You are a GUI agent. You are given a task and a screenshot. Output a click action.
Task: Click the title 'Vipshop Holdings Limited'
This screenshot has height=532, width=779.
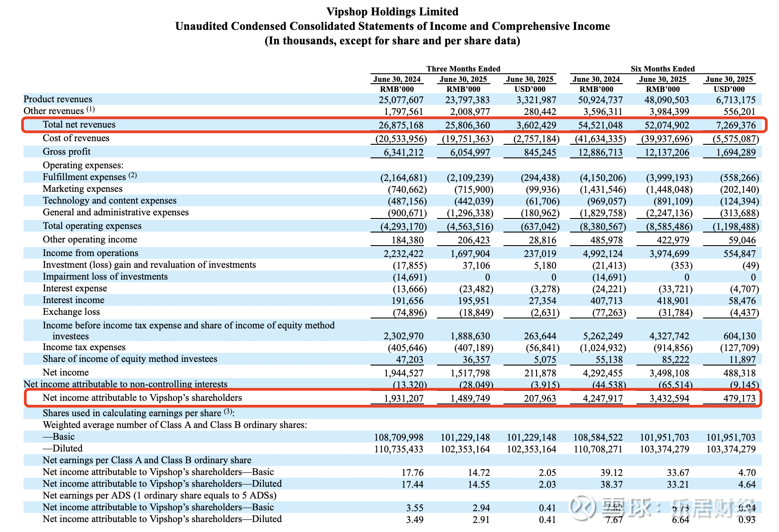tap(392, 12)
